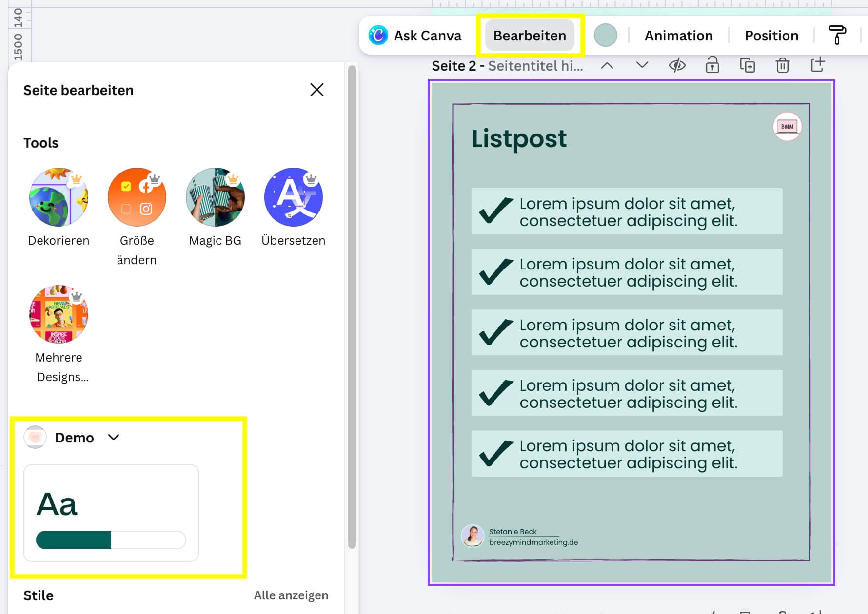868x614 pixels.
Task: Delete the page using the trash icon
Action: pyautogui.click(x=782, y=65)
